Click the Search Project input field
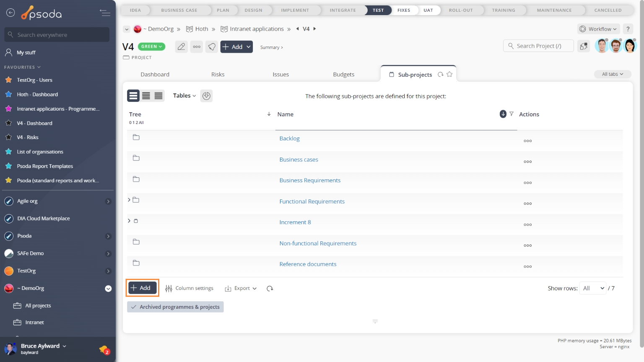644x362 pixels. click(x=539, y=46)
